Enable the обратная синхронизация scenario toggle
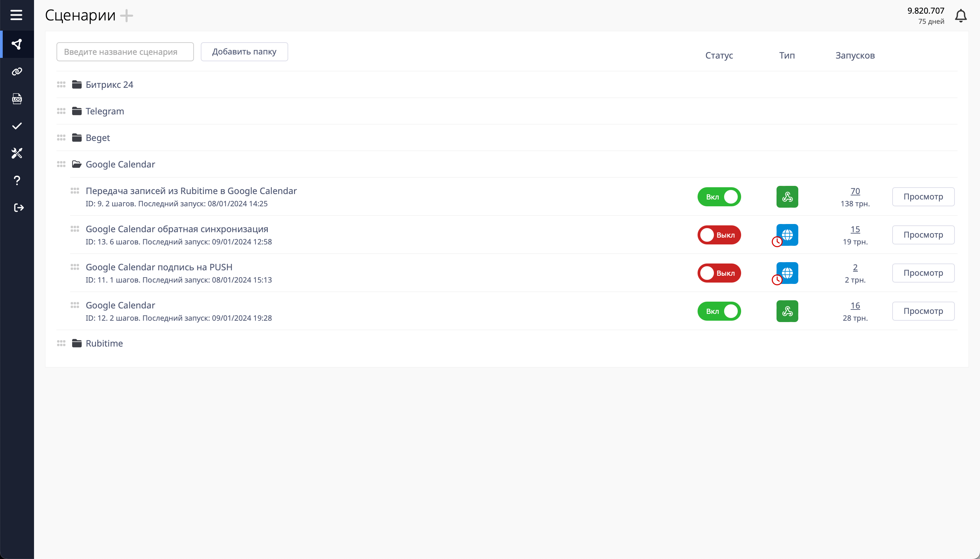The width and height of the screenshot is (980, 559). tap(719, 235)
